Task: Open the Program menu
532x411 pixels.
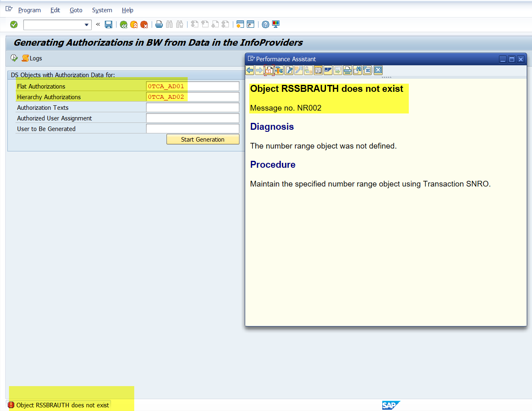Action: [x=29, y=10]
